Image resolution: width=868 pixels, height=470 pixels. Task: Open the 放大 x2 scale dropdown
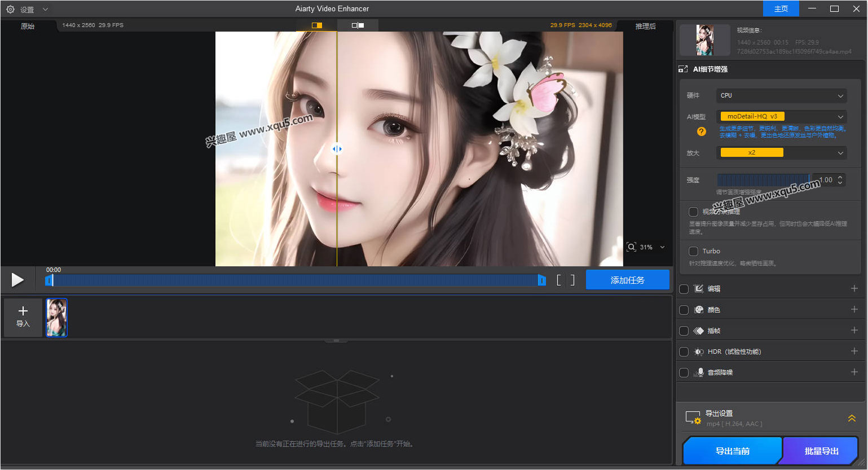tap(781, 152)
